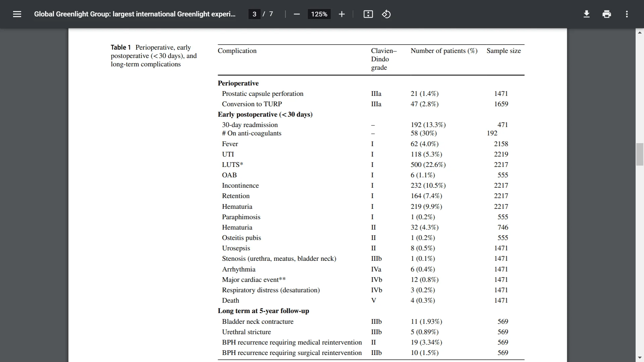Click the 'Fever' row label
644x362 pixels.
coord(230,144)
